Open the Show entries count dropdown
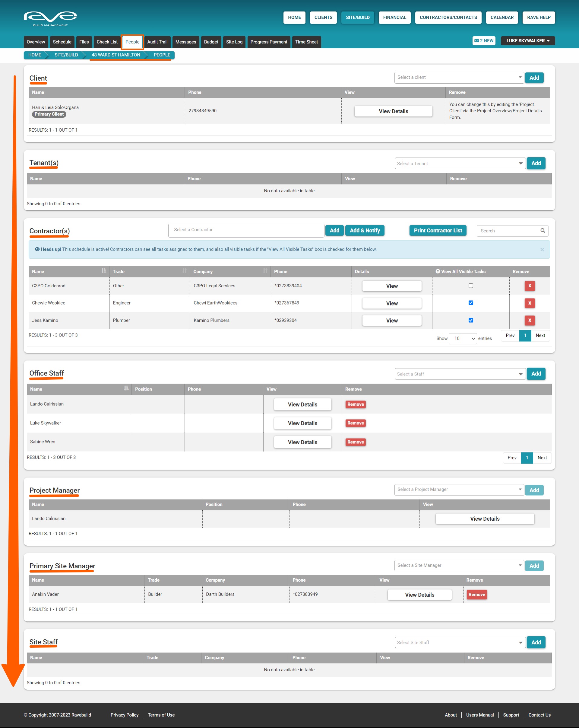This screenshot has width=579, height=728. tap(462, 338)
